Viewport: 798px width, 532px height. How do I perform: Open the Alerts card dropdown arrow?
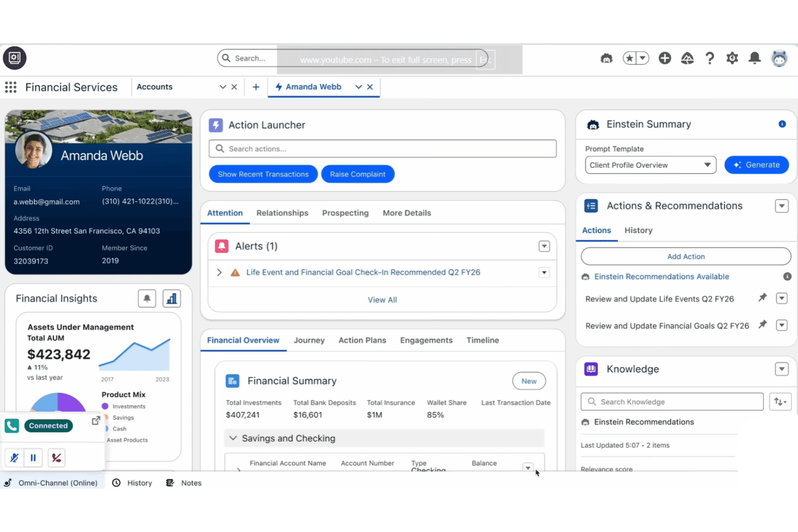(545, 246)
